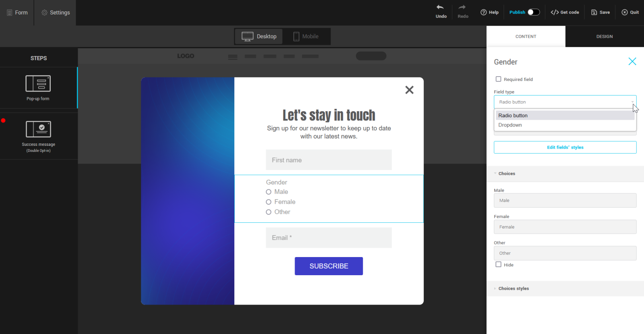Toggle the Publish switch

click(534, 12)
